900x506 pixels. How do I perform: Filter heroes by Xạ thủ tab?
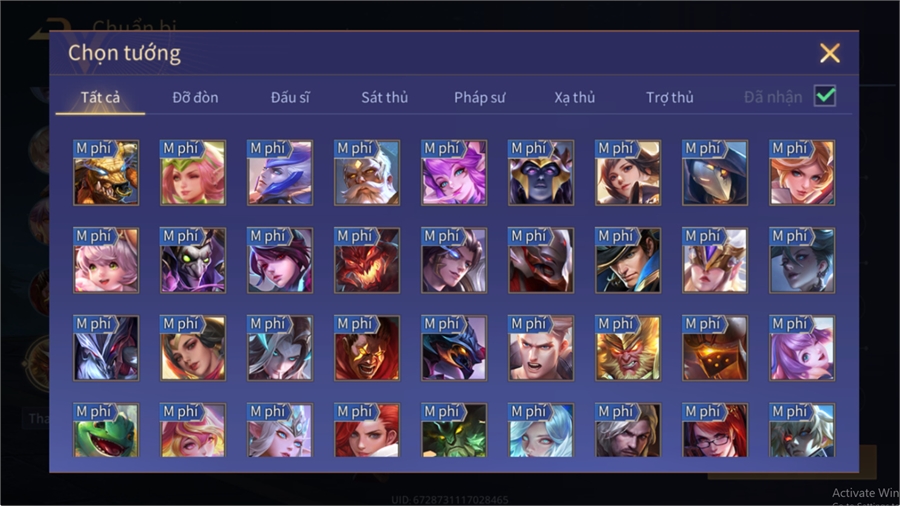tap(575, 98)
